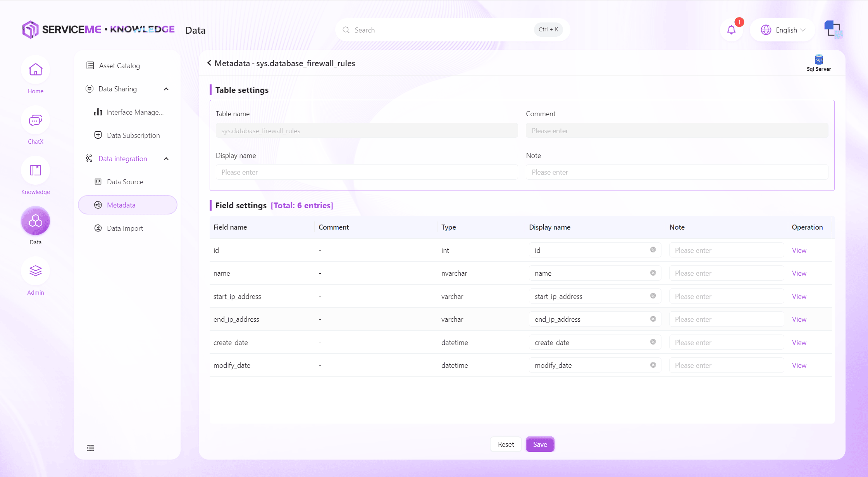Click the Save button

[x=540, y=444]
